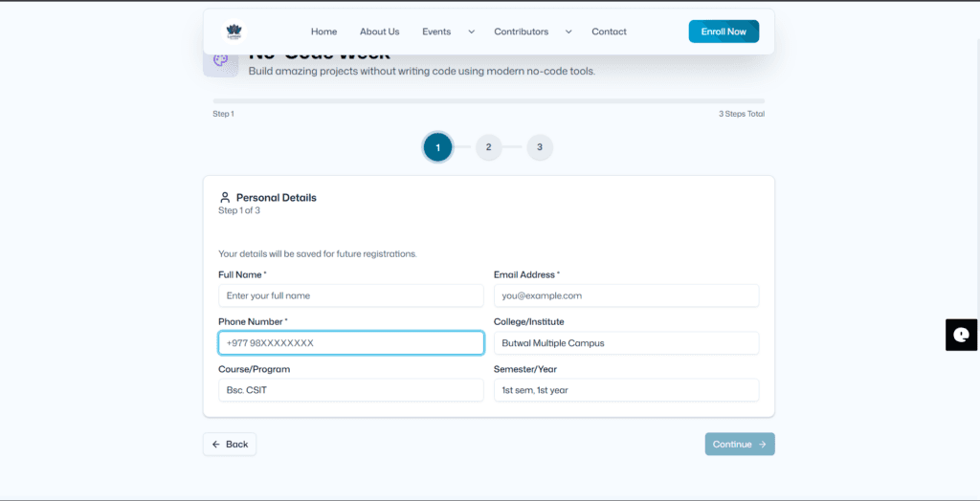Select the College/Institute field
980x501 pixels.
click(x=626, y=343)
